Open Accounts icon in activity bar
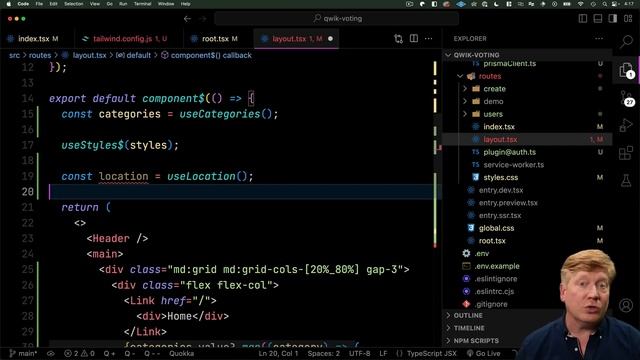 (626, 305)
